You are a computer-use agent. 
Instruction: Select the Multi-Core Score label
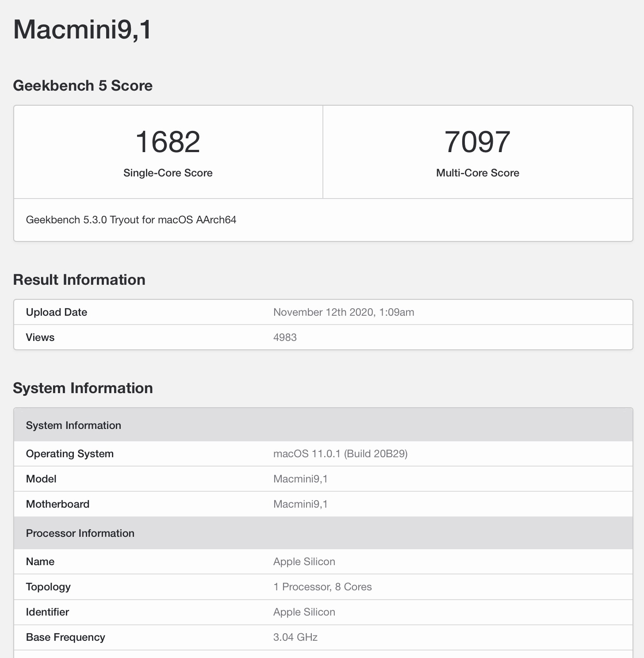pyautogui.click(x=477, y=173)
